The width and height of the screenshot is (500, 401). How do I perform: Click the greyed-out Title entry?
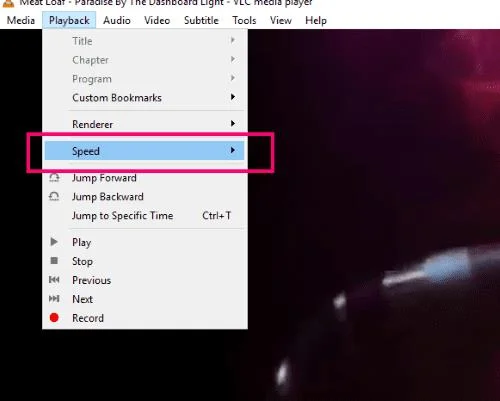[x=145, y=41]
